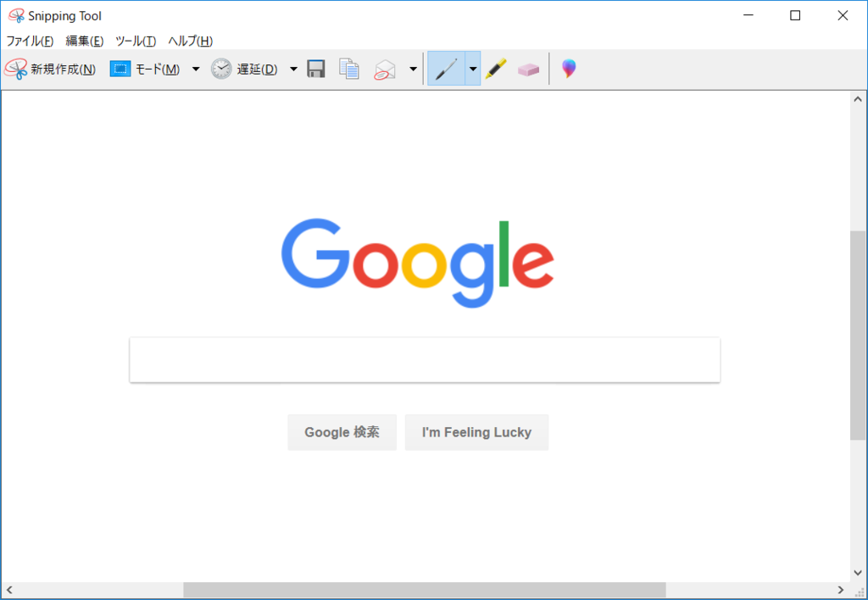Click the I'm Feeling Lucky button
Image resolution: width=868 pixels, height=600 pixels.
pos(476,432)
